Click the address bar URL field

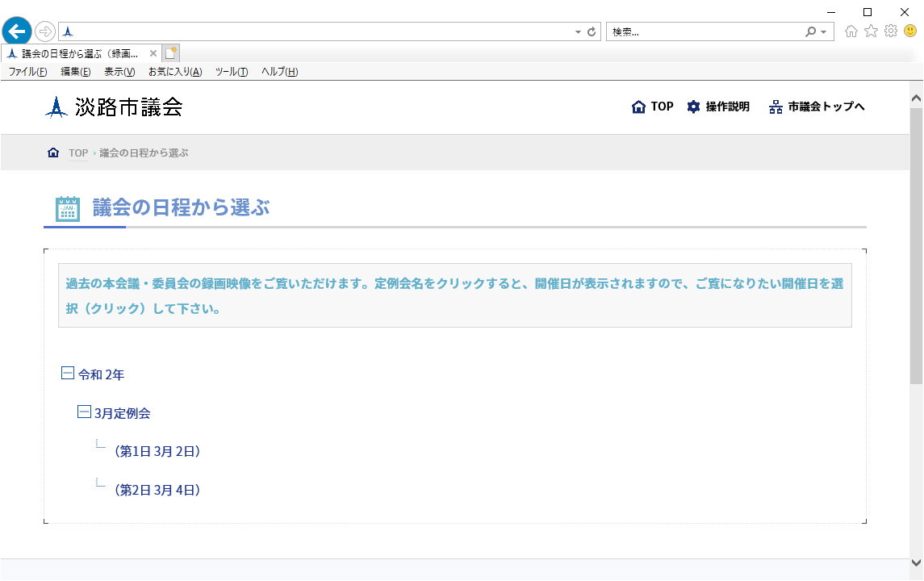[x=323, y=31]
